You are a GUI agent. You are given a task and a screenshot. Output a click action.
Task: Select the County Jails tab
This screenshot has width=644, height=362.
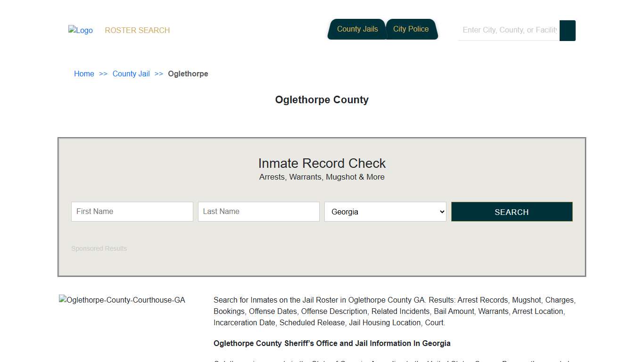click(357, 29)
